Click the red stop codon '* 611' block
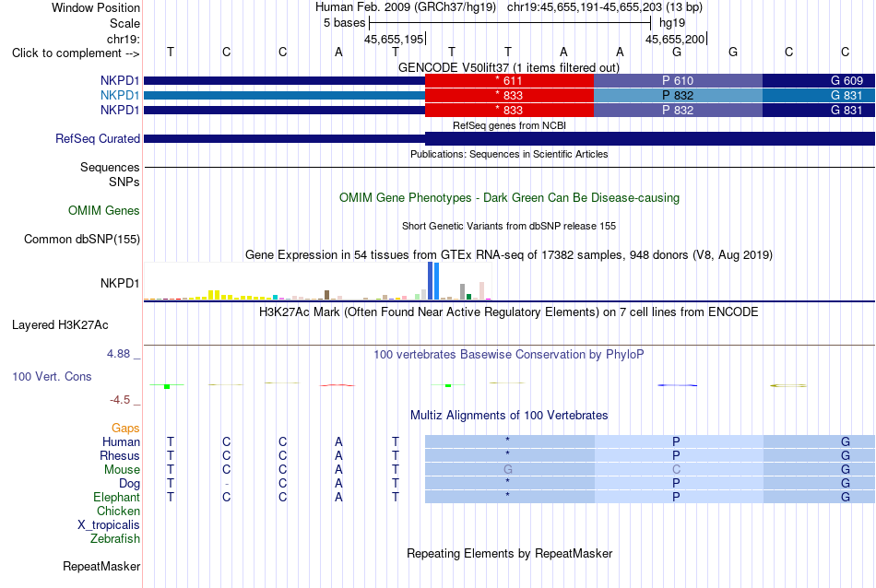This screenshot has height=588, width=876. pos(509,80)
